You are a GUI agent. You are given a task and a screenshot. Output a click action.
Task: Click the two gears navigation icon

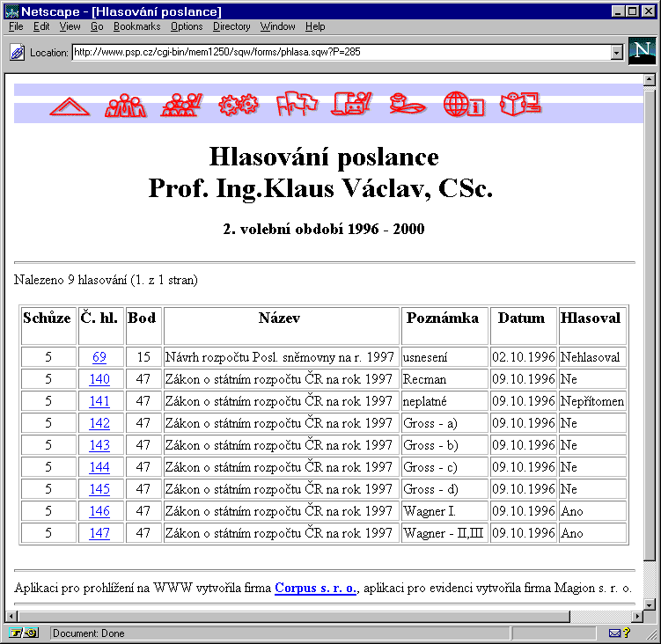point(239,105)
